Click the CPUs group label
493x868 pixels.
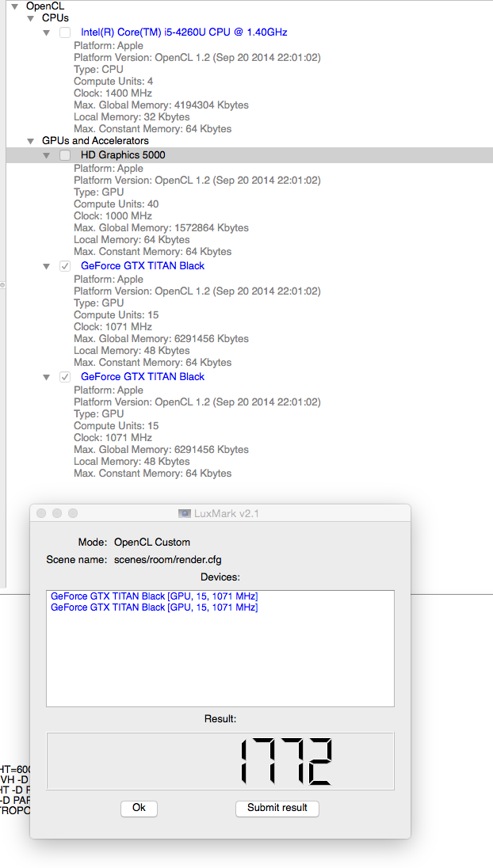coord(55,18)
